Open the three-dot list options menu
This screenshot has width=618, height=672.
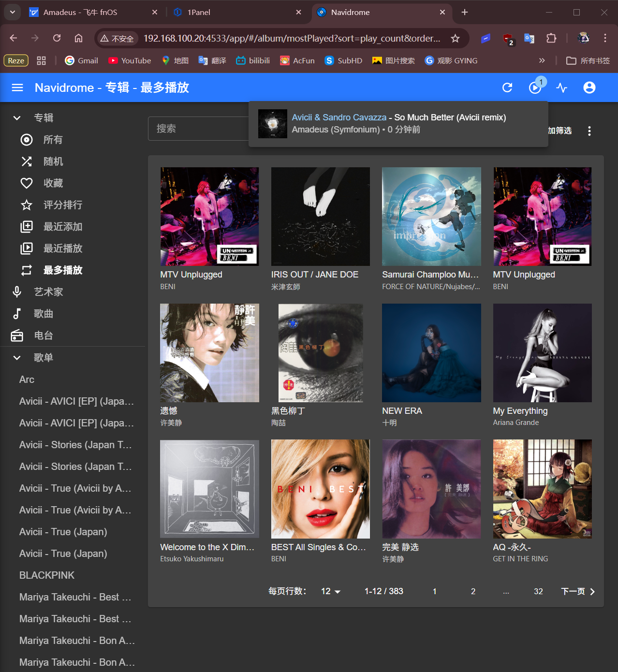point(589,131)
